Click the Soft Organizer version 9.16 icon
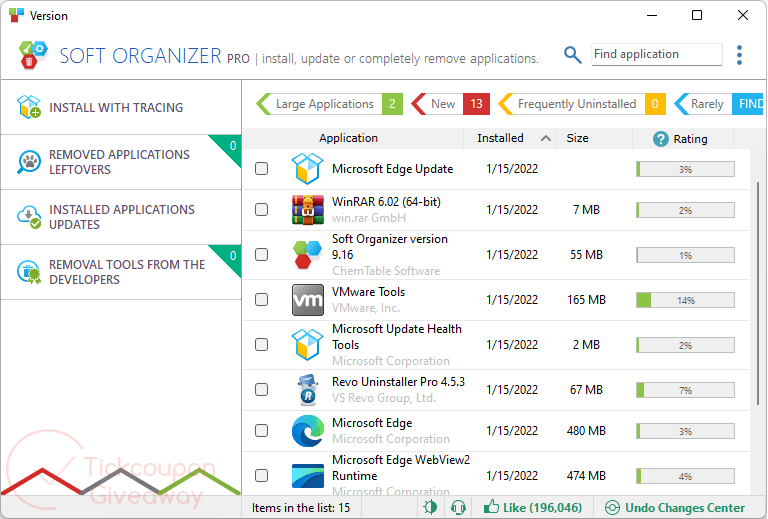The width and height of the screenshot is (768, 519). pos(307,255)
